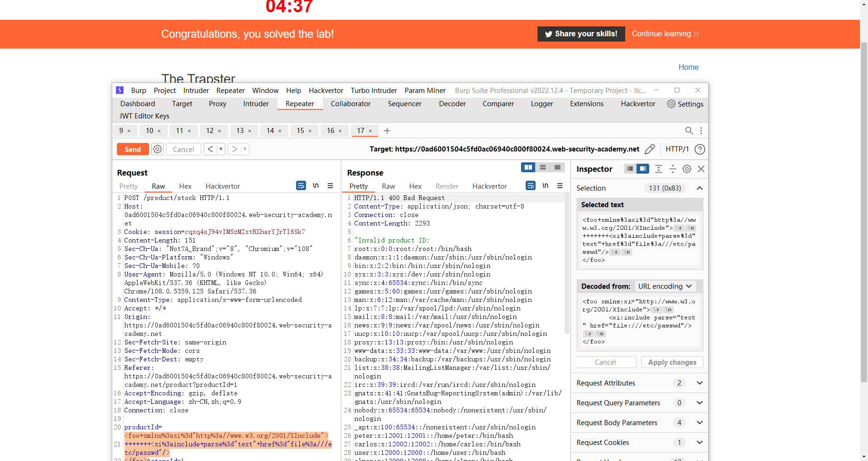
Task: Open the Turbo Intruder menu
Action: coord(374,91)
